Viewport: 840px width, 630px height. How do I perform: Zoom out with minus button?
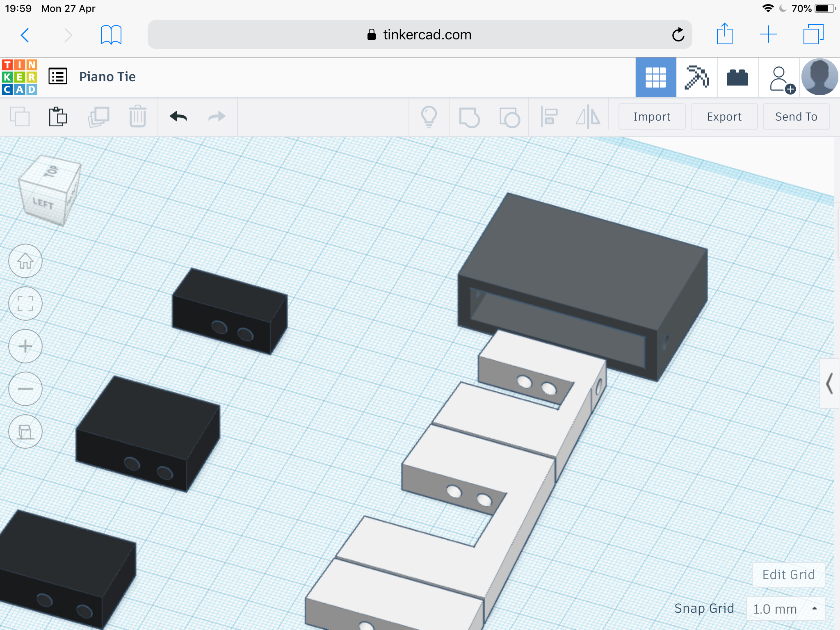click(x=25, y=389)
